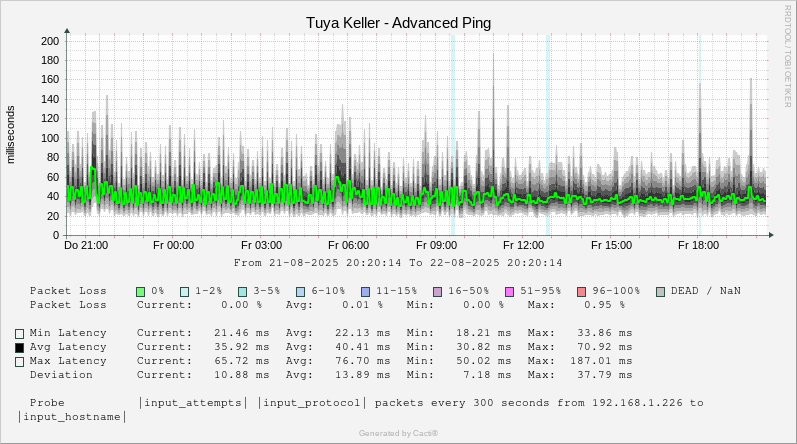Image resolution: width=797 pixels, height=444 pixels.
Task: Click the Avg Latency Current 35.92 ms value
Action: click(241, 347)
